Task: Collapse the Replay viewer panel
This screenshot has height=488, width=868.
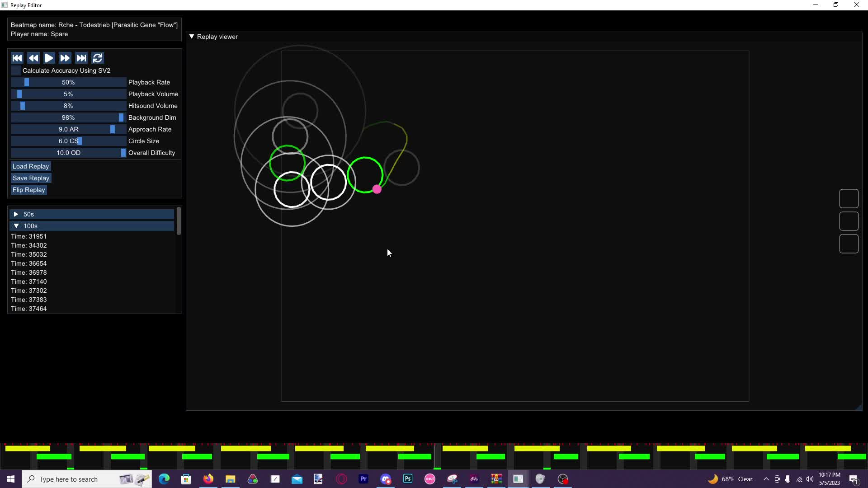Action: coord(192,37)
